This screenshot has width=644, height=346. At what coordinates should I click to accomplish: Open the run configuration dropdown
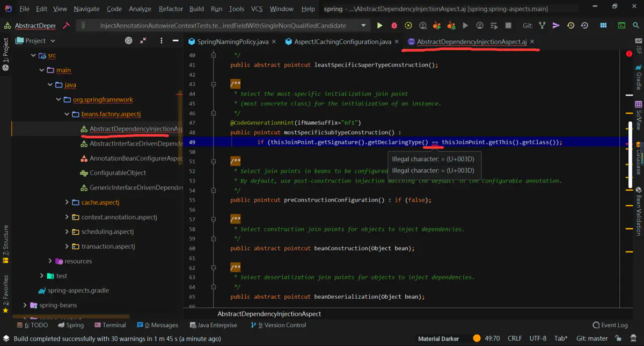pos(363,26)
